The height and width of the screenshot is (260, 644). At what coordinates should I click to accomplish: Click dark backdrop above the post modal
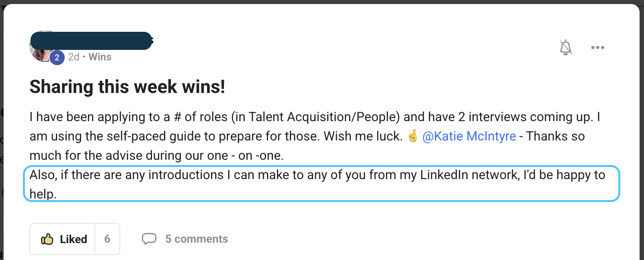pyautogui.click(x=322, y=2)
